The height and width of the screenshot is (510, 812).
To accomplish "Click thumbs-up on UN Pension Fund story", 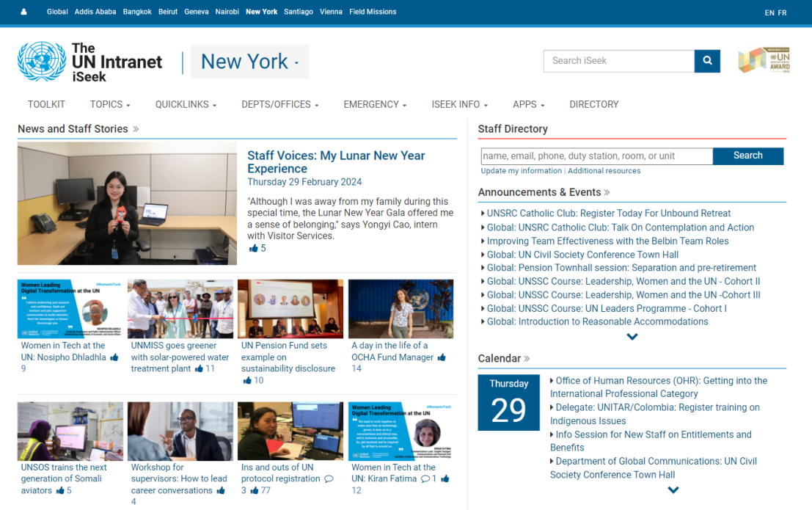I will [247, 381].
